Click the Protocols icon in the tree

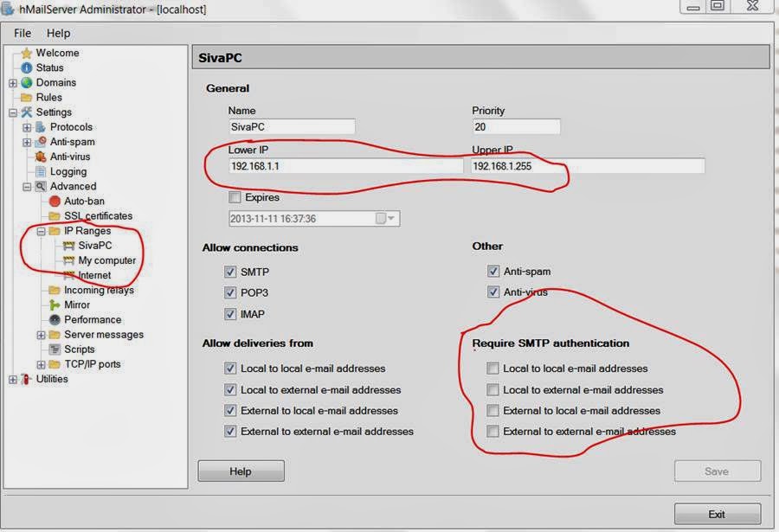click(x=41, y=127)
